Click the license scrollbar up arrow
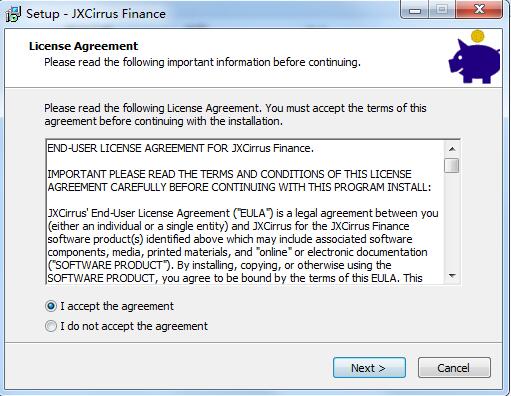 (452, 149)
